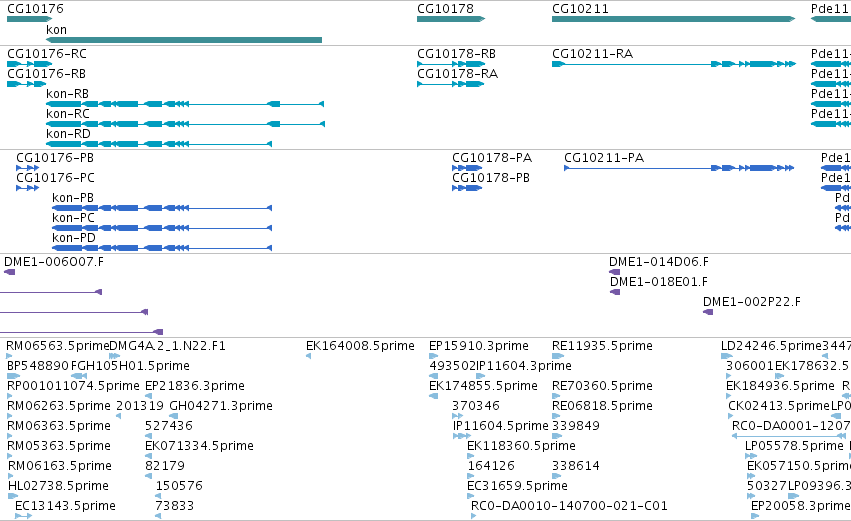Click the IP11604.5prime EST label
Viewport: 851px width, 521px height.
click(500, 426)
